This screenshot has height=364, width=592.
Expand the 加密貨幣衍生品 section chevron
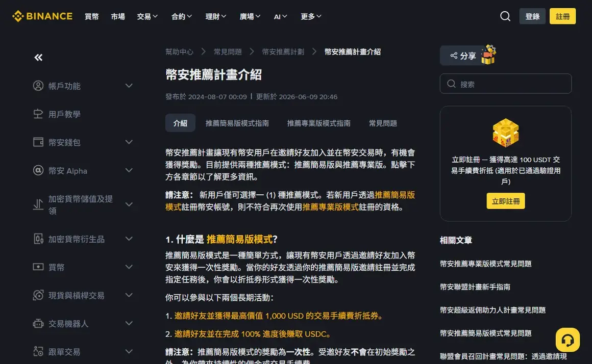point(129,239)
